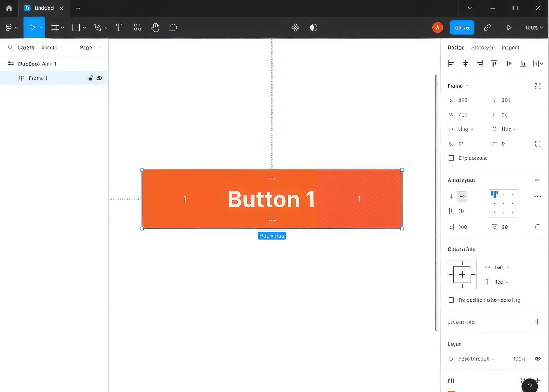Toggle layer visibility in Layer section
549x392 pixels.
tap(538, 359)
